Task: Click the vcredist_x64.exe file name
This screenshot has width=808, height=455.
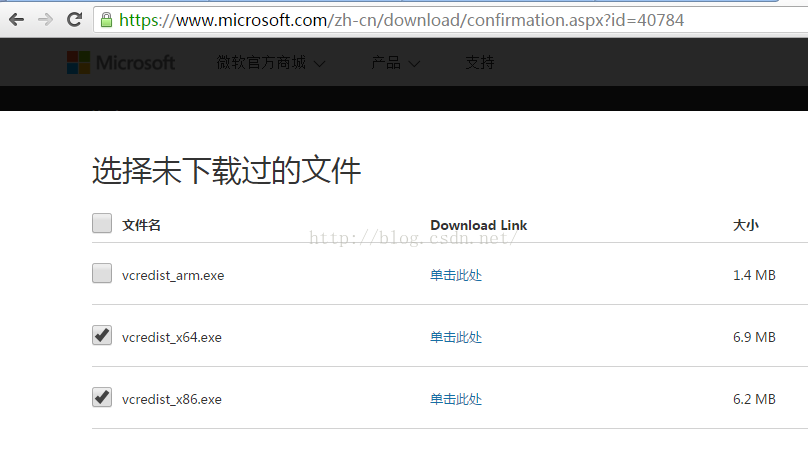Action: 172,338
